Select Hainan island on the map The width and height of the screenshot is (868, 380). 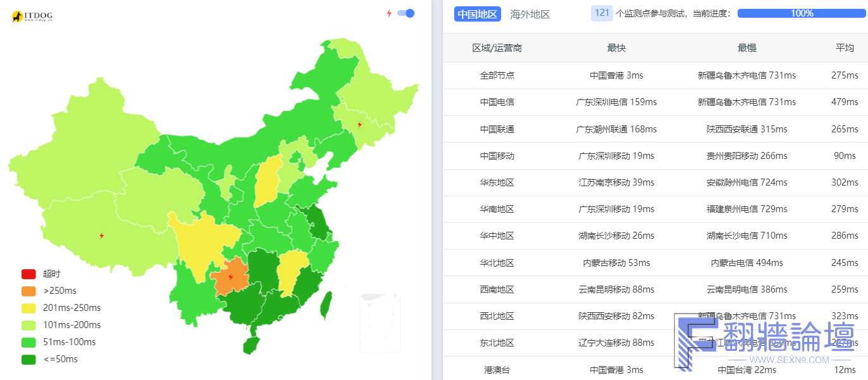(251, 345)
